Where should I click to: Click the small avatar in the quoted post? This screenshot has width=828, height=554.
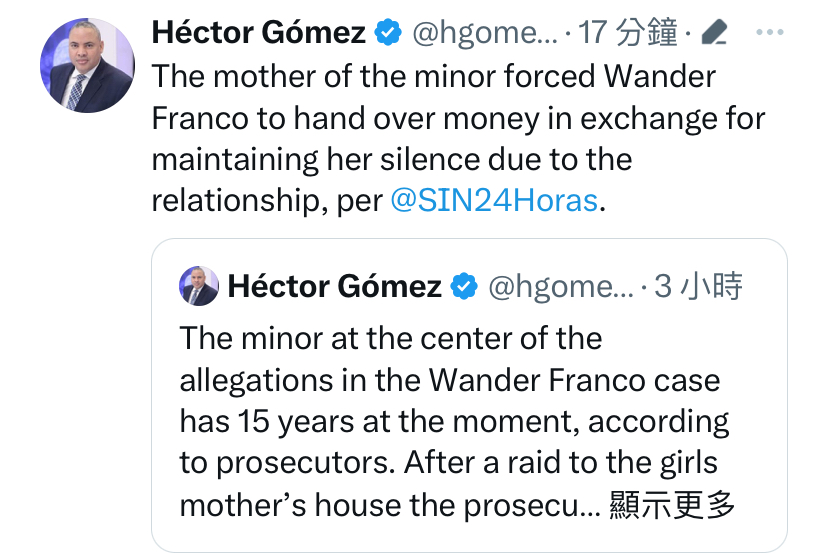pos(199,287)
